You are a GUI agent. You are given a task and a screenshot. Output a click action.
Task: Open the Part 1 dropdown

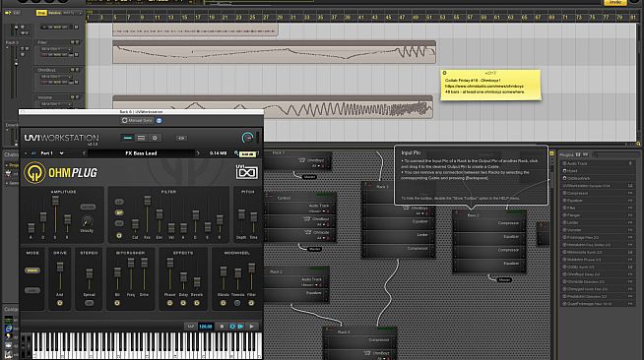click(x=62, y=152)
